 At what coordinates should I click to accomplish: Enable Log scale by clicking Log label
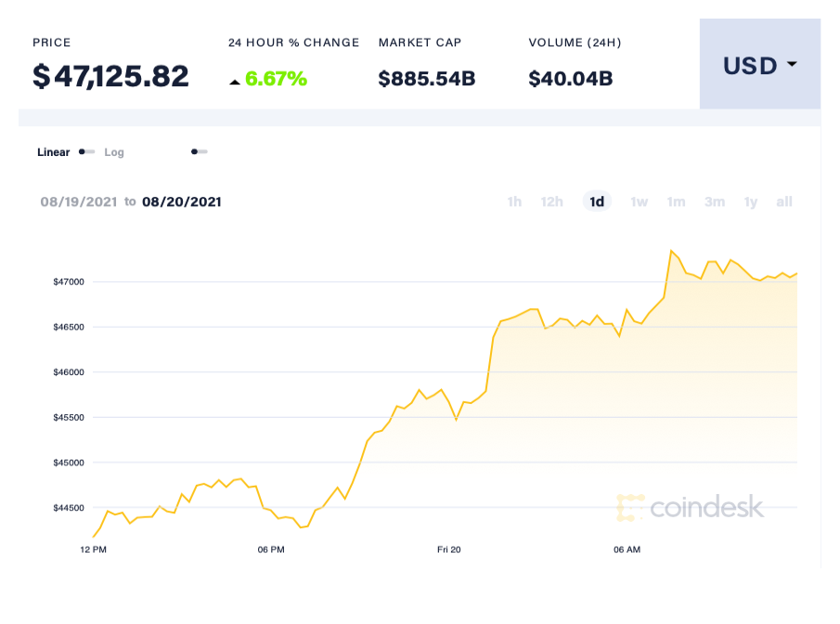coord(113,151)
